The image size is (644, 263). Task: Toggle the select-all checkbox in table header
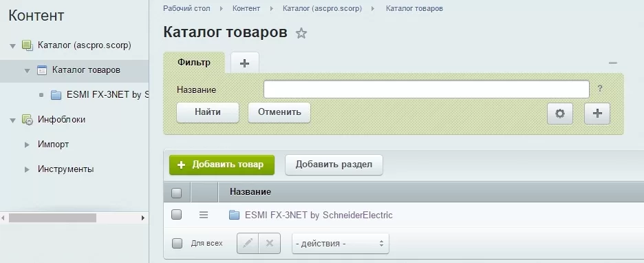(176, 192)
